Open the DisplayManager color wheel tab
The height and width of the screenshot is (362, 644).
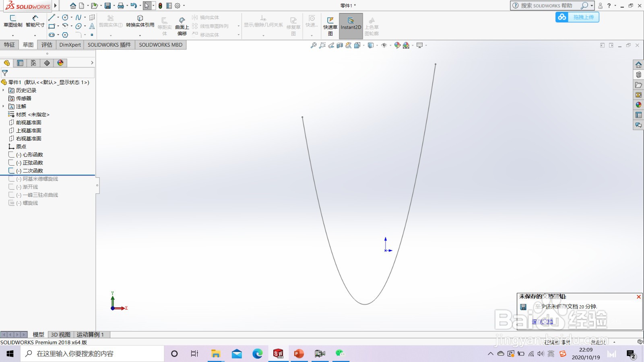(60, 63)
